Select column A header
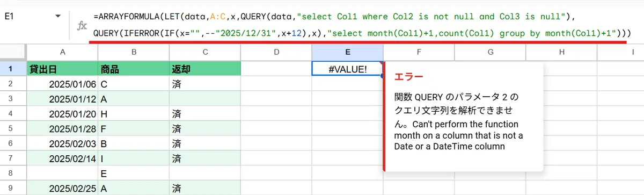Screen dimensions: 644x195 tap(62, 52)
